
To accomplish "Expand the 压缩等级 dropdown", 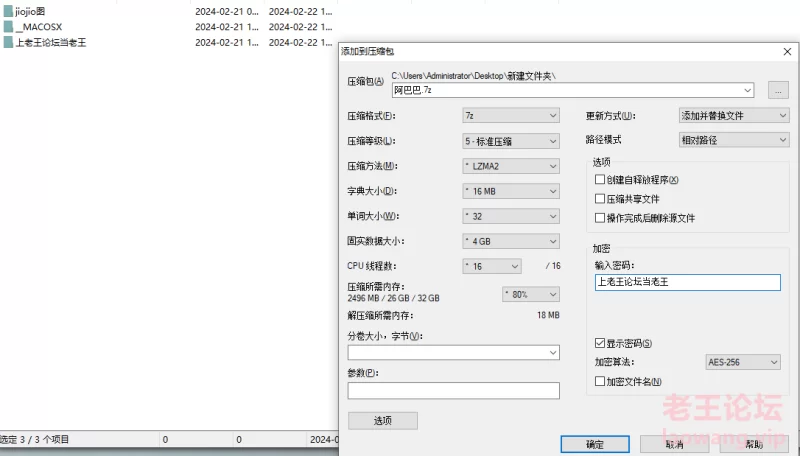I will (510, 141).
